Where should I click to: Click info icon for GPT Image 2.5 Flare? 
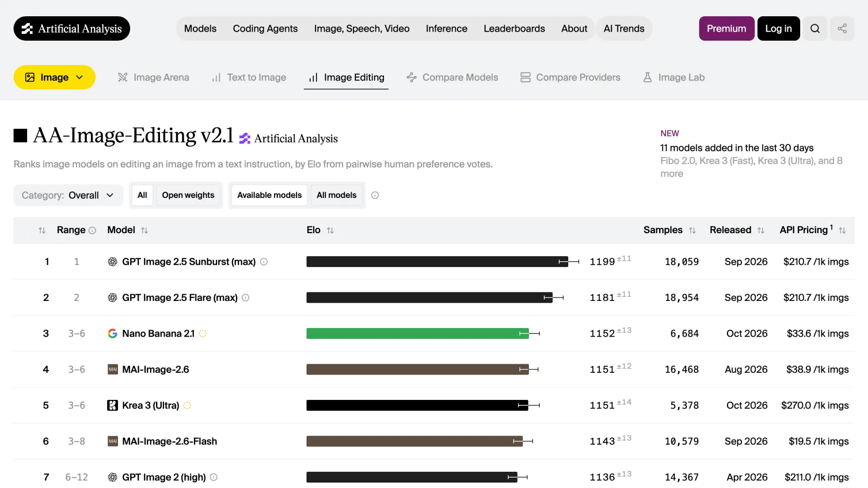coord(245,298)
